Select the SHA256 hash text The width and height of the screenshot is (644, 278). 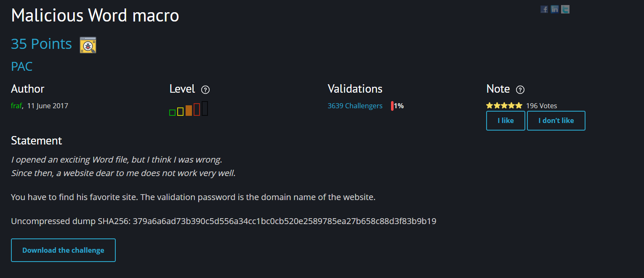tap(285, 221)
